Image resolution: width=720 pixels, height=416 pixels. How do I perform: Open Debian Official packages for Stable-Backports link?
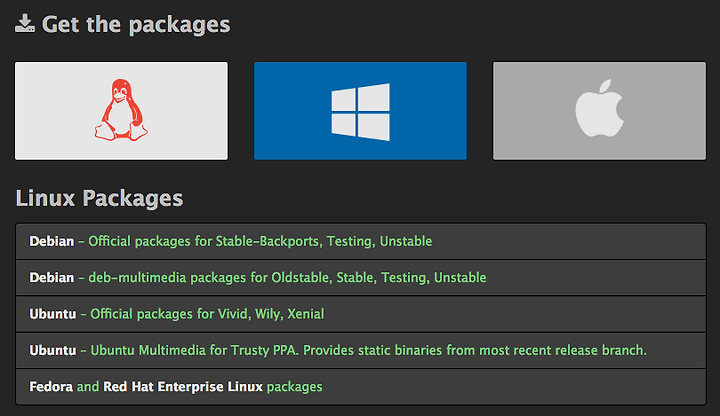click(260, 241)
